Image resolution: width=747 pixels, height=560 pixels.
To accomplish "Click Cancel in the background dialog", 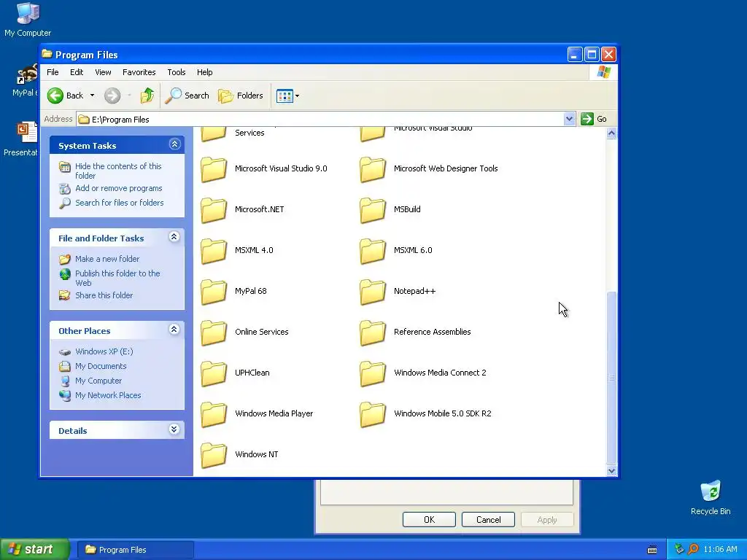I will coord(488,519).
